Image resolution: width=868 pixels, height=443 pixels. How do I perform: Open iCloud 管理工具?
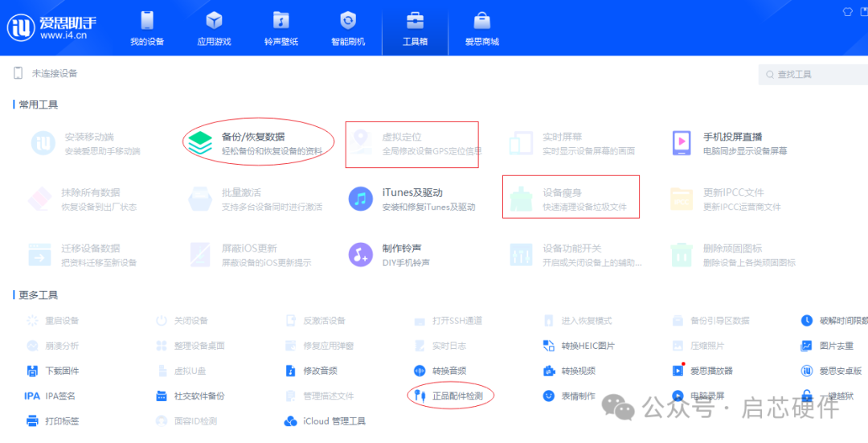point(325,420)
